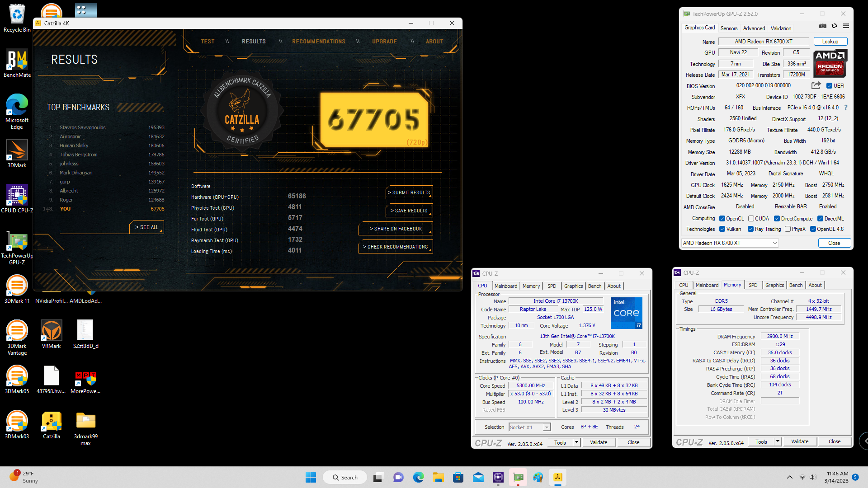This screenshot has width=868, height=488.
Task: Click Validate button in left CPU-Z
Action: tap(599, 442)
